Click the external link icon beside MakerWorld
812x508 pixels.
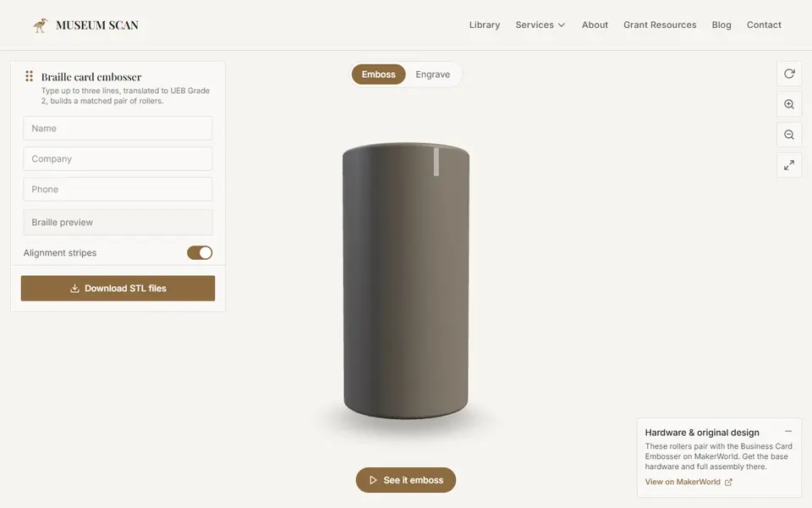tap(728, 482)
